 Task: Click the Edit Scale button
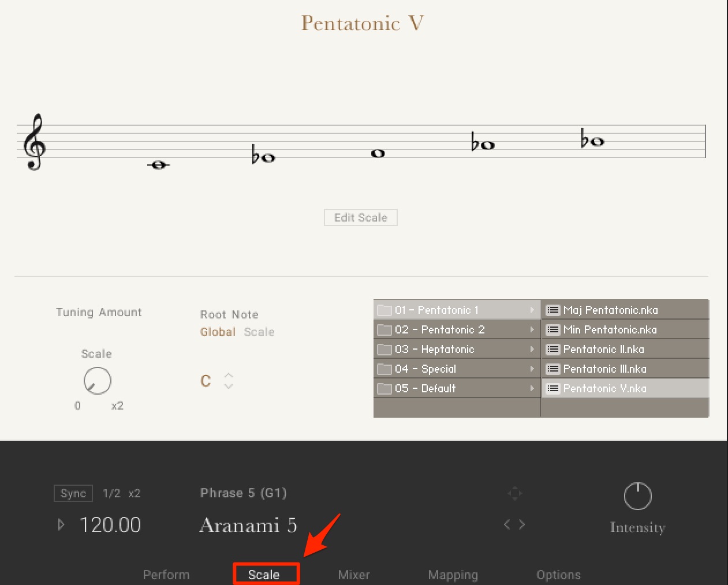pyautogui.click(x=361, y=217)
